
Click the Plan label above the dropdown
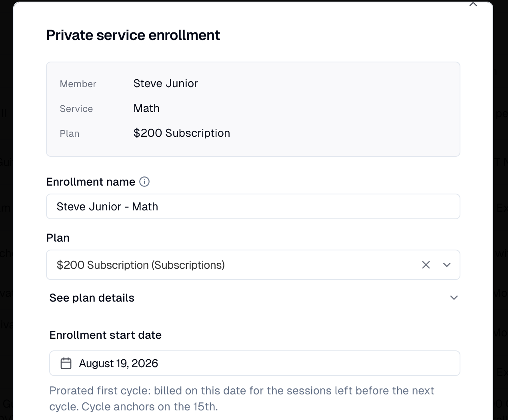tap(58, 238)
